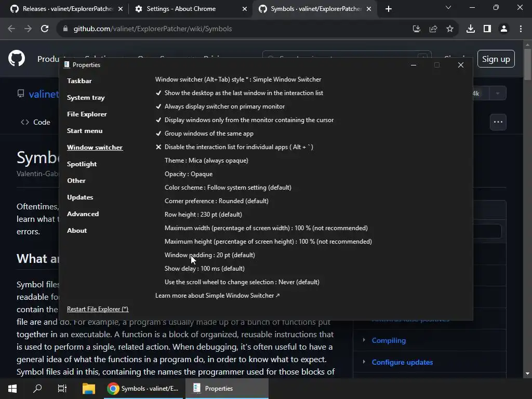
Task: Click the install app icon in the address bar
Action: [416, 29]
